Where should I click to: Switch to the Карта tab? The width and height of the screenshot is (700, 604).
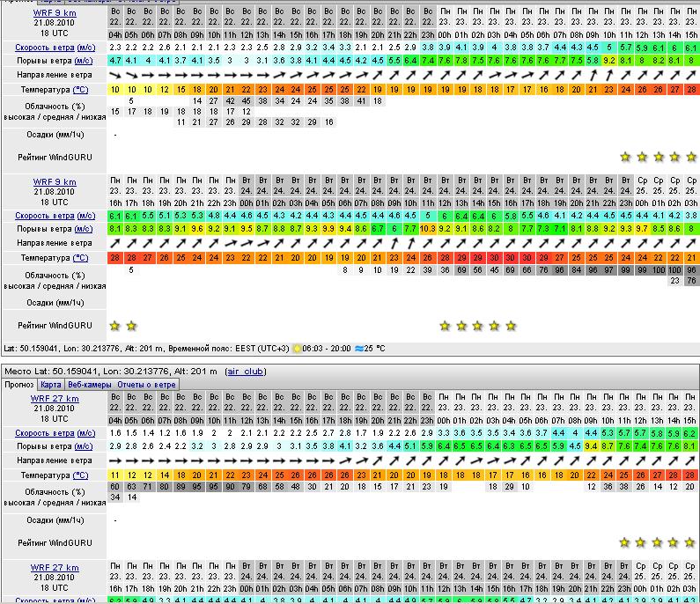(51, 385)
